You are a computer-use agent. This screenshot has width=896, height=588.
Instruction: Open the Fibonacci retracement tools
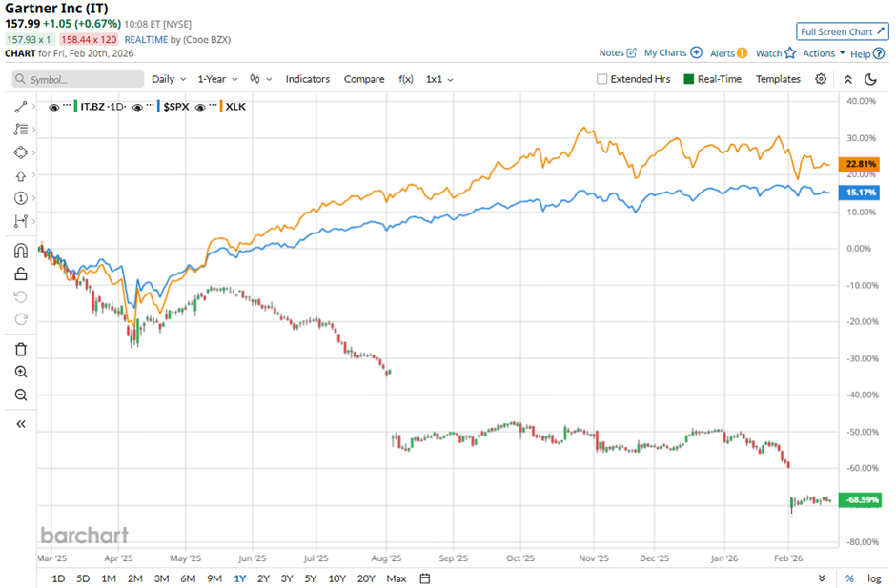(x=21, y=130)
